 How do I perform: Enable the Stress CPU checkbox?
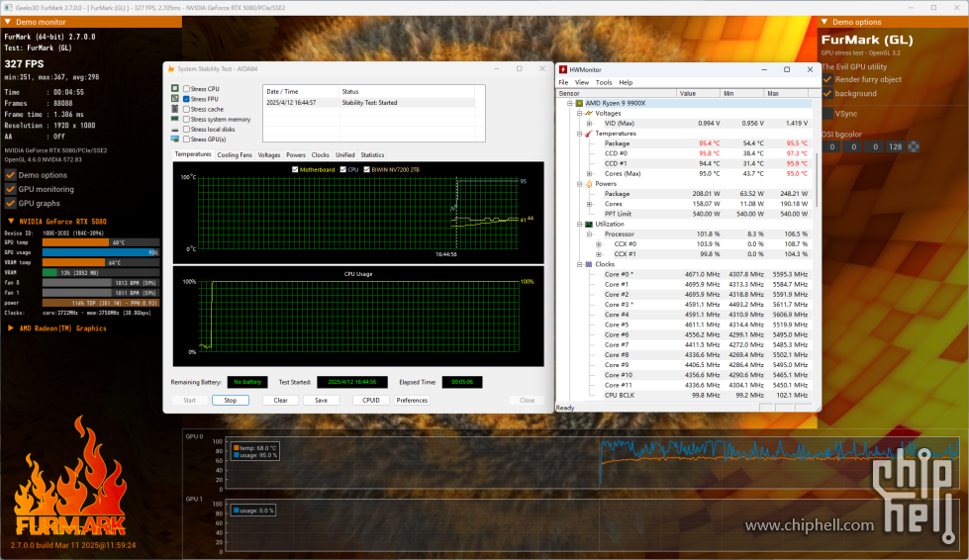(x=186, y=89)
